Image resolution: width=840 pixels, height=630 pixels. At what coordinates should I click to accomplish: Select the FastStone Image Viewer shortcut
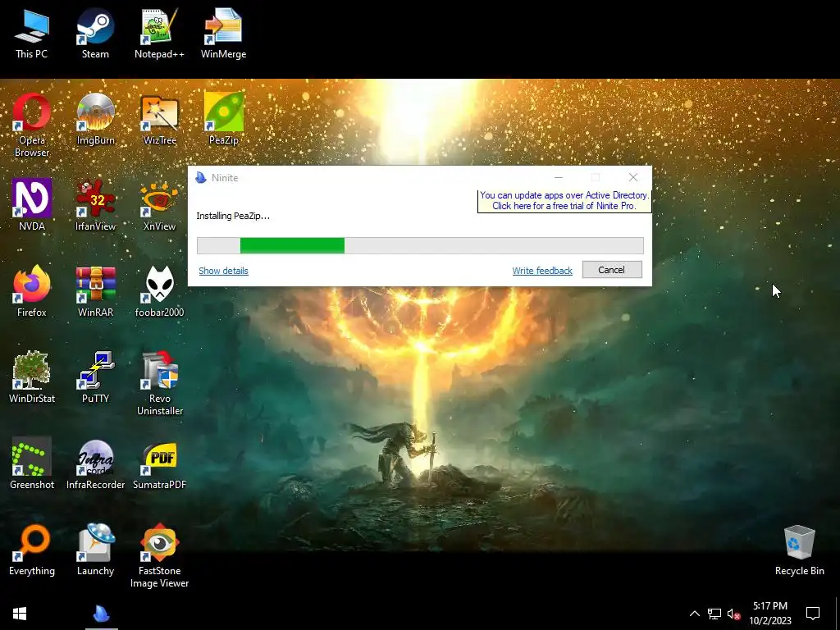[159, 556]
